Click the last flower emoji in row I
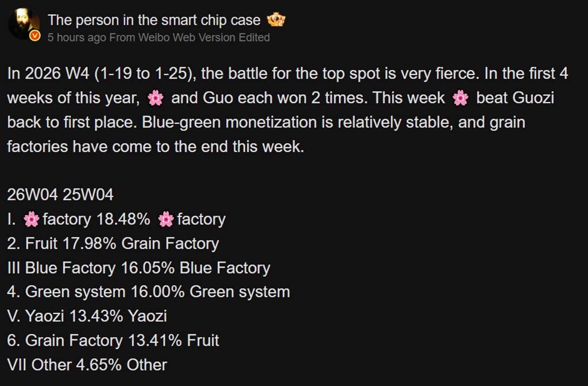588x386 pixels. [166, 219]
